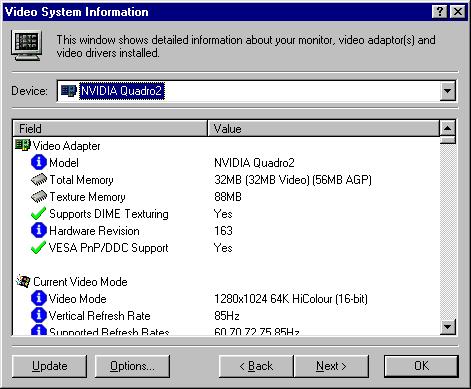Click the video card icon in Device box
The image size is (471, 389).
(69, 91)
